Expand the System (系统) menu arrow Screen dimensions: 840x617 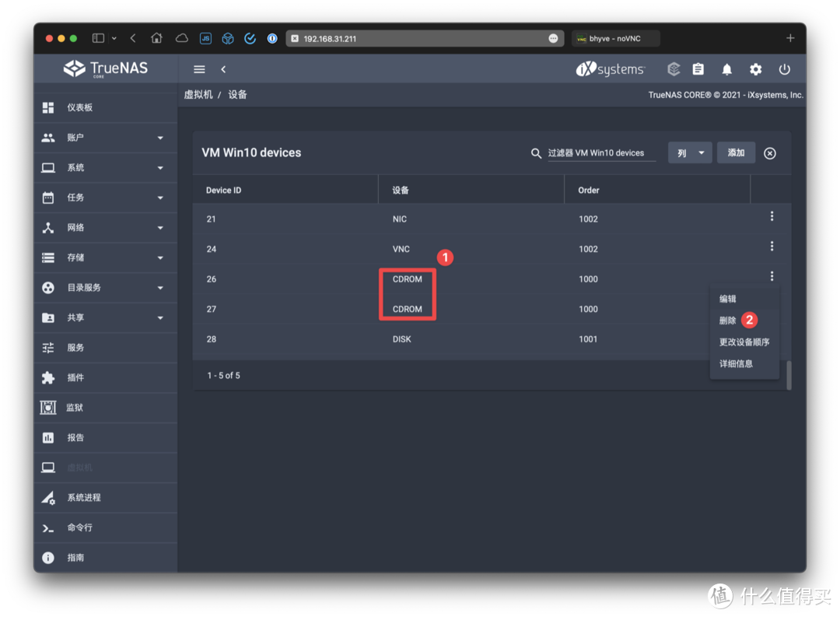(160, 168)
